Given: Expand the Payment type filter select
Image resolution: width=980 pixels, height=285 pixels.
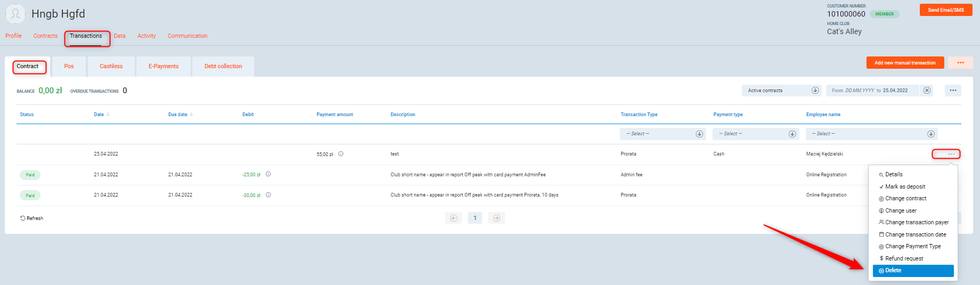Looking at the screenshot, I should coord(755,134).
